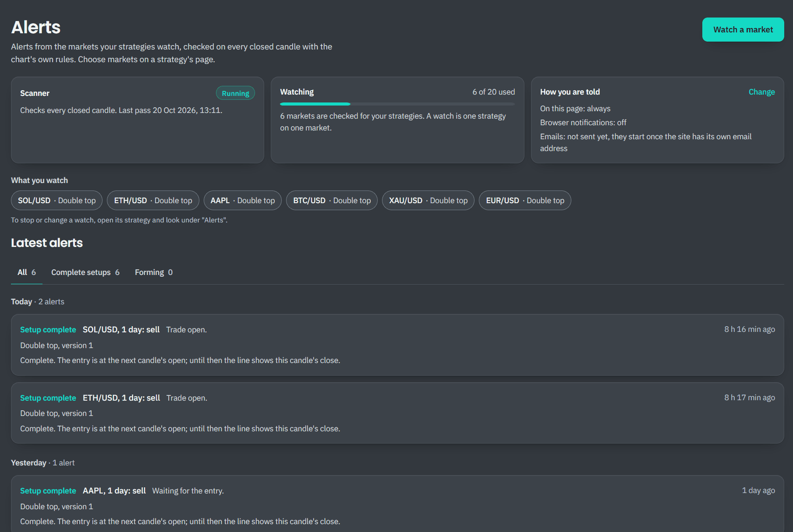Click the Watching usage progress bar
This screenshot has height=532, width=793.
397,104
